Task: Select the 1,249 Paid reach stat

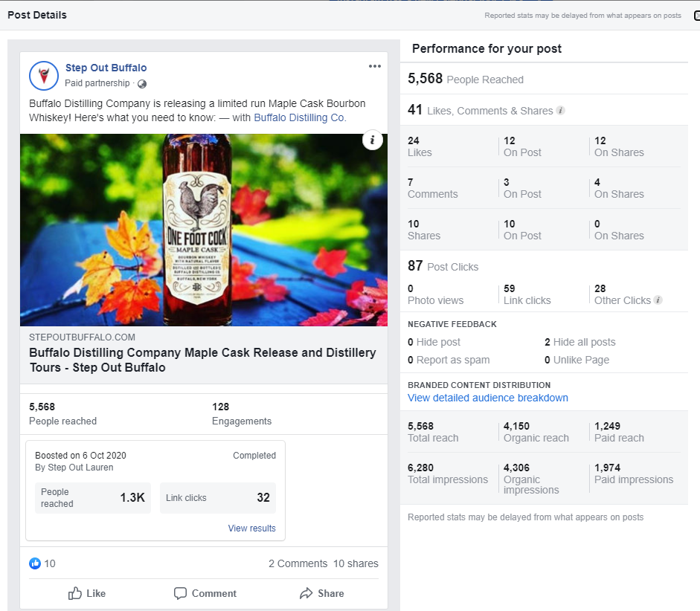Action: (x=619, y=432)
